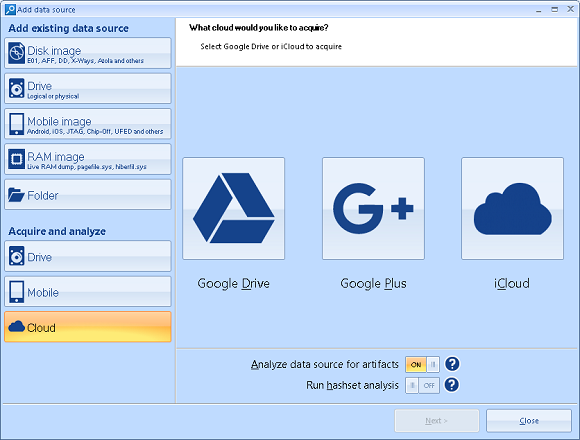Select Mobile image data source
The width and height of the screenshot is (580, 440).
[88, 124]
